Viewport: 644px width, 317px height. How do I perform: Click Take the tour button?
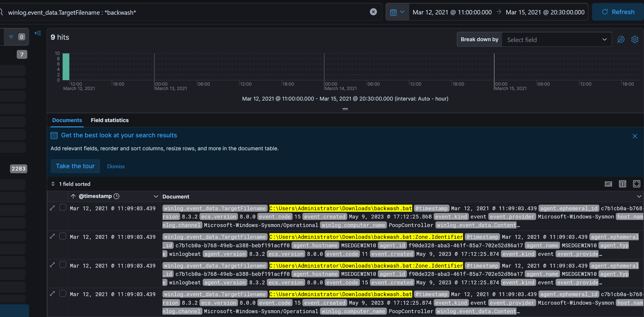pos(75,166)
